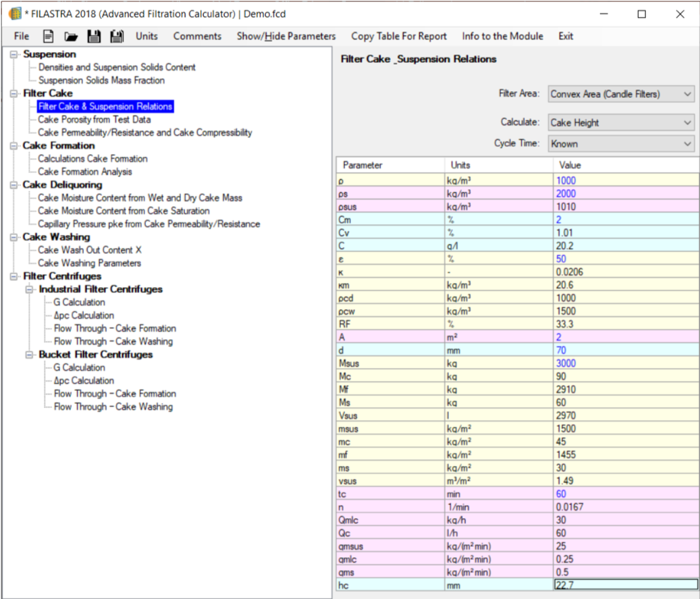Collapse the Cake Washing tree node
The image size is (700, 599).
[x=14, y=237]
